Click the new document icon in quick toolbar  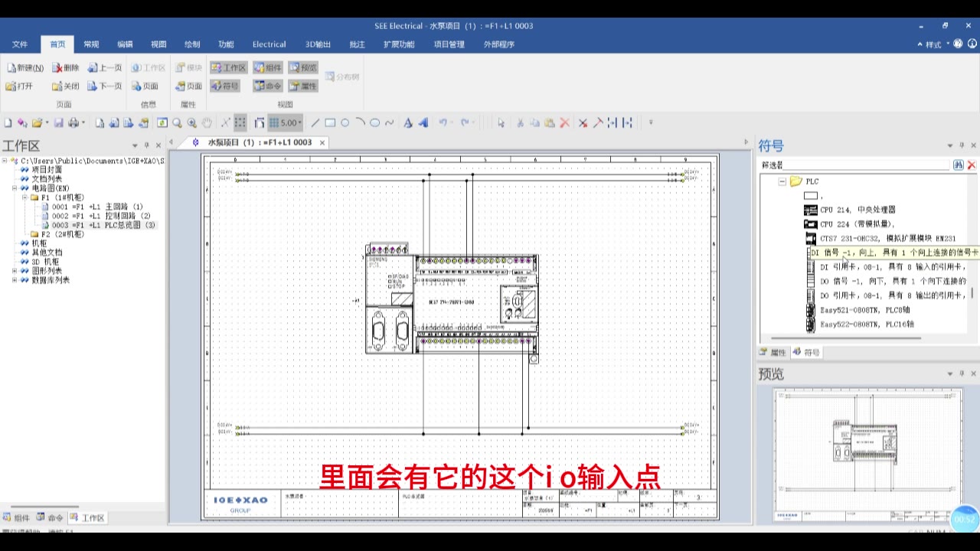click(x=8, y=122)
